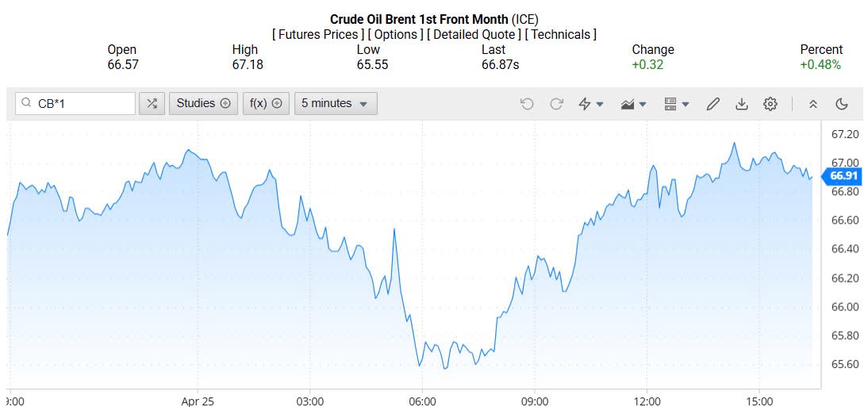Open the Options link

coord(396,34)
